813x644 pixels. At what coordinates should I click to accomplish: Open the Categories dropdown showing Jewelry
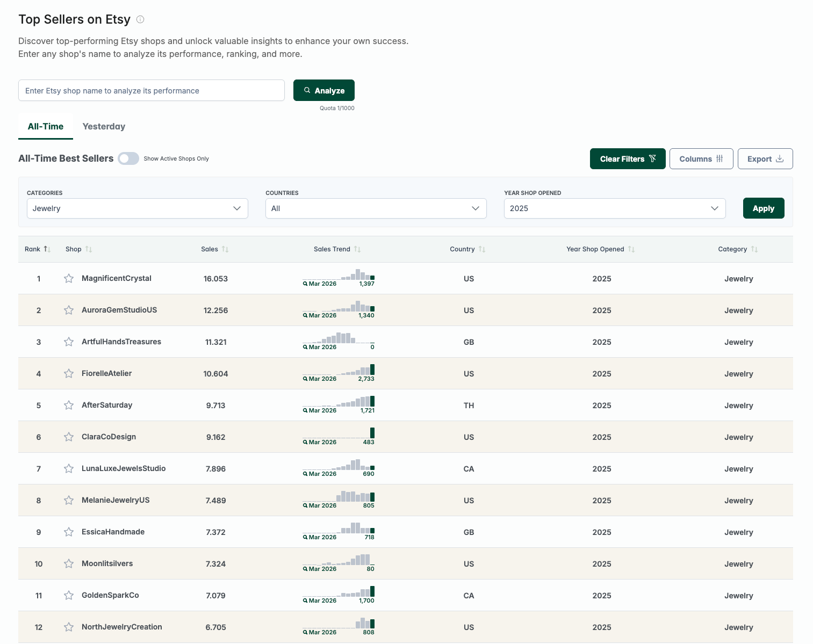[x=138, y=208]
